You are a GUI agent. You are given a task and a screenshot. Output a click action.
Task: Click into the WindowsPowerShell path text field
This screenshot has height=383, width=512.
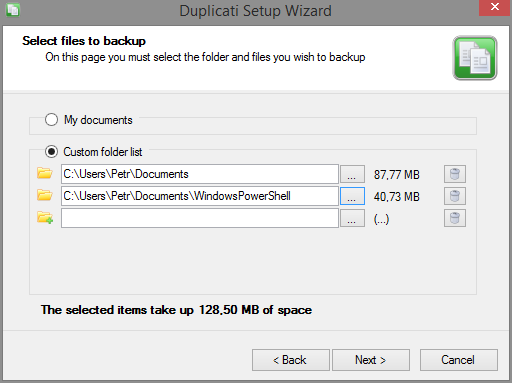(x=200, y=196)
